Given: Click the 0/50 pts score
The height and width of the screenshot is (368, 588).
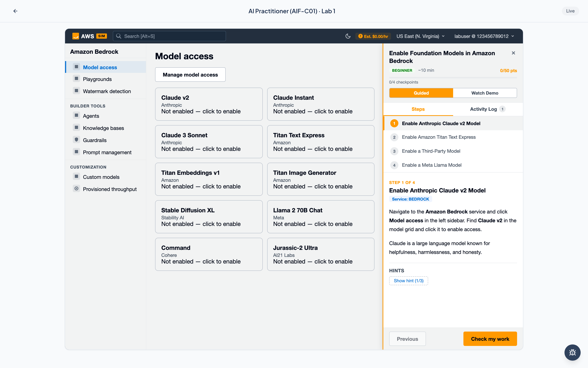Looking at the screenshot, I should coord(508,71).
